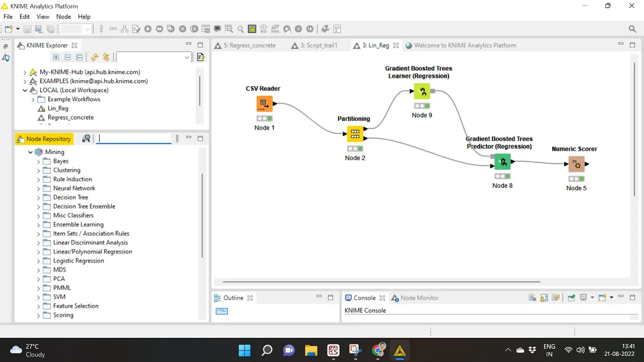
Task: Expand the Linear/Polynomial Regression folder
Action: (38, 252)
